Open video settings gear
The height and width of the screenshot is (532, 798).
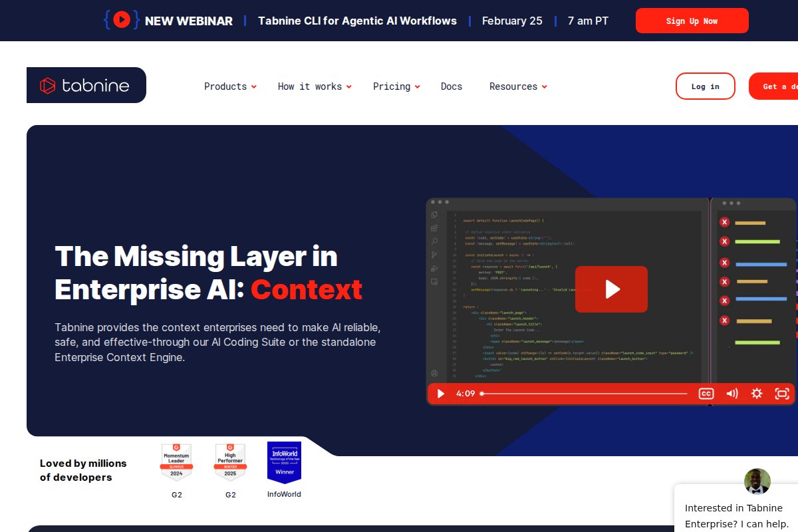point(757,394)
